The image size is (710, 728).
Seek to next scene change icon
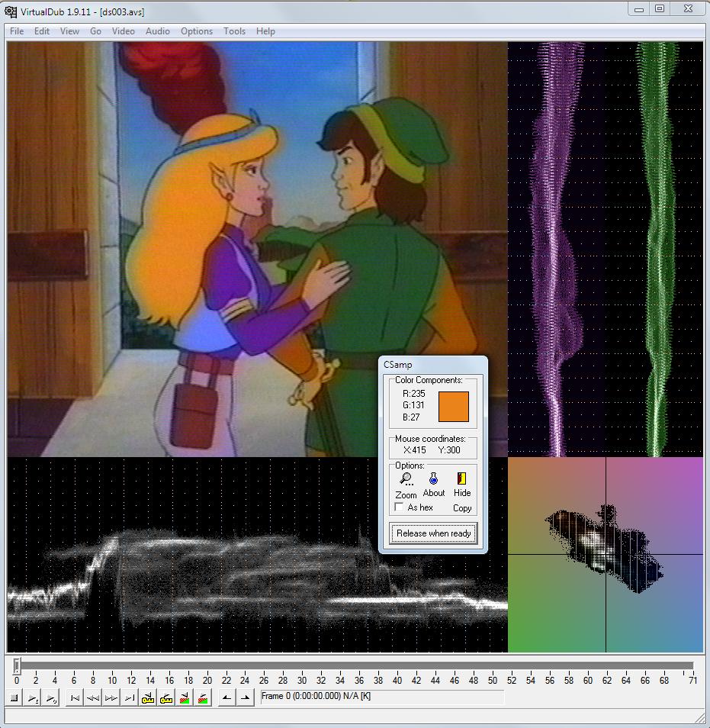[x=204, y=697]
